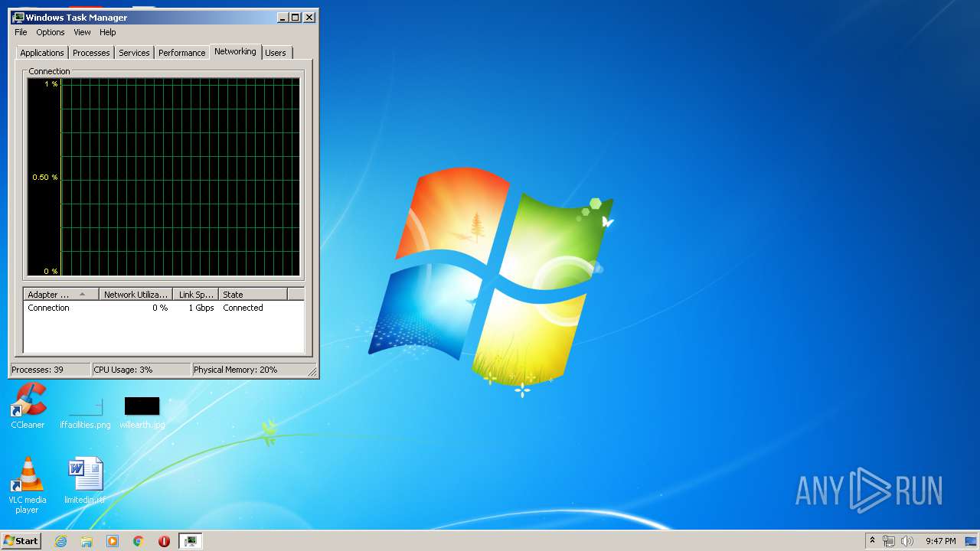This screenshot has height=551, width=980.
Task: Select the Connection adapter row
Action: 164,308
